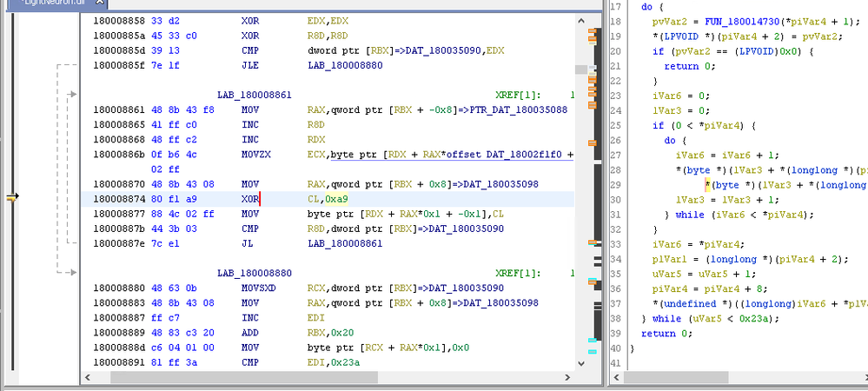
Task: Click the highlighted asterisk on decompiler line 29
Action: click(707, 185)
